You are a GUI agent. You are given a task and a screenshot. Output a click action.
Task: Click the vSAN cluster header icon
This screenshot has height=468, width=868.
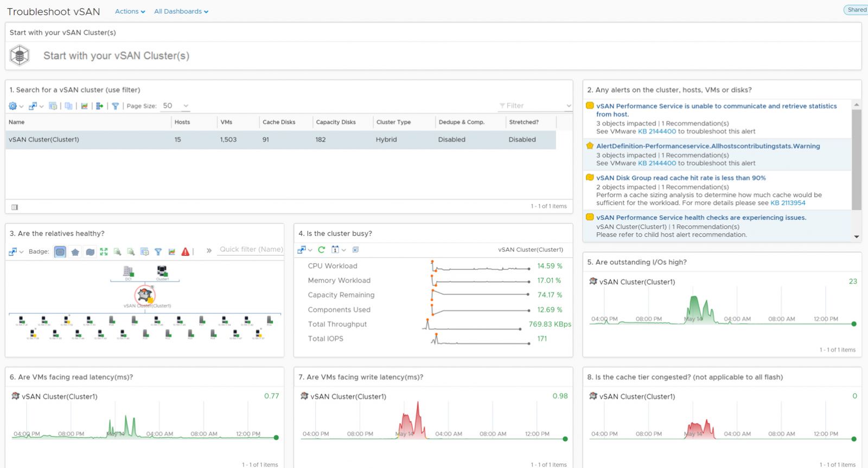[x=20, y=55]
